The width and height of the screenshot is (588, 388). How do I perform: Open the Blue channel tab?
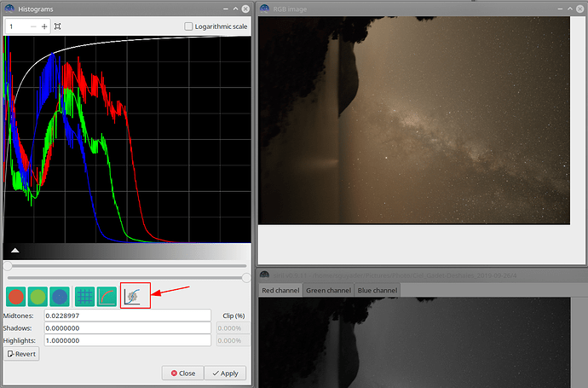[377, 291]
